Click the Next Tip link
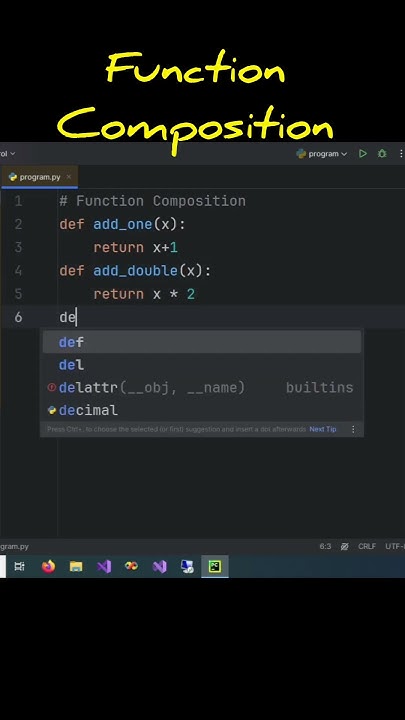 323,429
